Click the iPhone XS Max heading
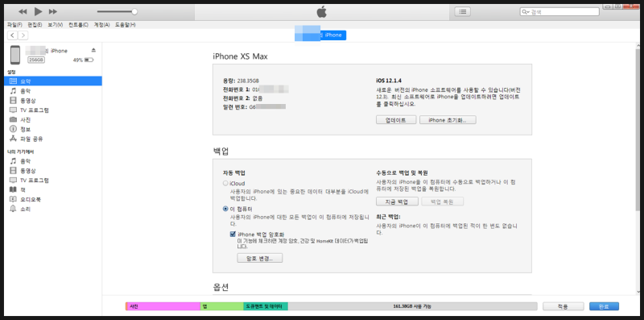 (x=240, y=56)
